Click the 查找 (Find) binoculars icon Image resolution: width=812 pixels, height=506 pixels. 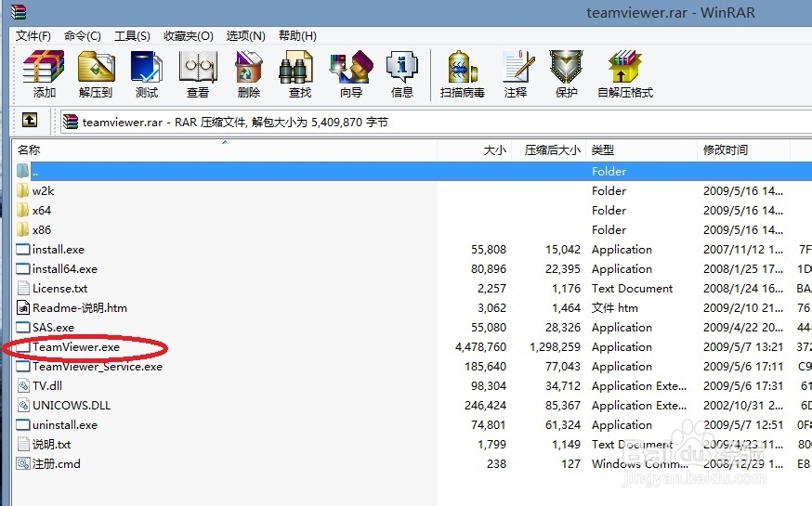click(296, 66)
